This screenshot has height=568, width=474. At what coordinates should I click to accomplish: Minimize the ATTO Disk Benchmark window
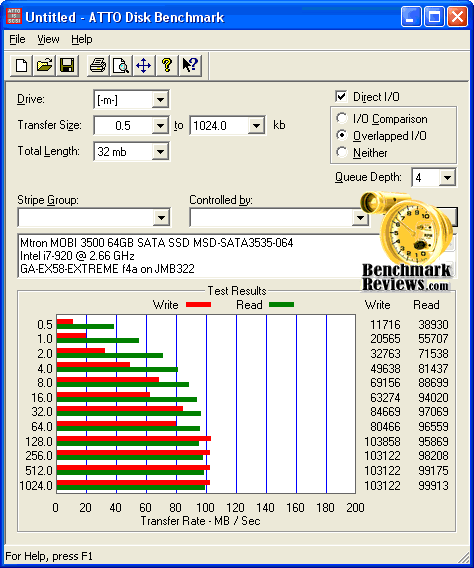point(411,17)
